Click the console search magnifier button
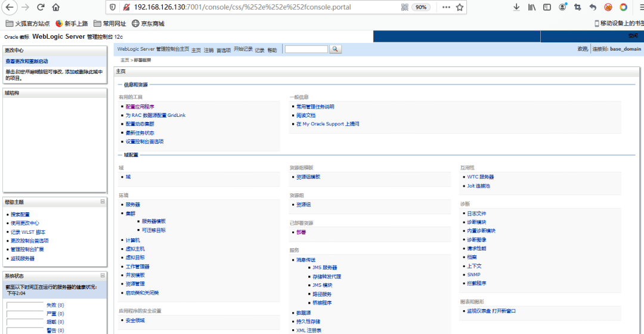This screenshot has width=644, height=334. pos(335,50)
